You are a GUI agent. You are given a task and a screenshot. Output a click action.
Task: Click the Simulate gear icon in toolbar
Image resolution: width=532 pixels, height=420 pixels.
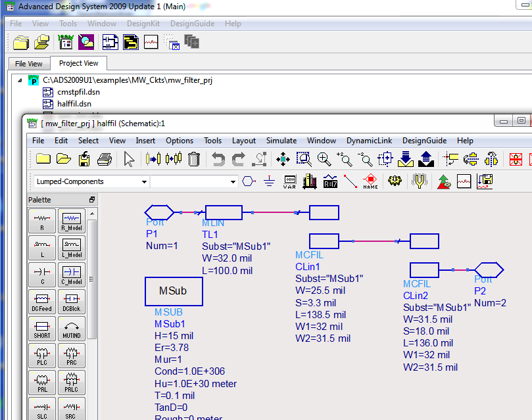coord(395,181)
